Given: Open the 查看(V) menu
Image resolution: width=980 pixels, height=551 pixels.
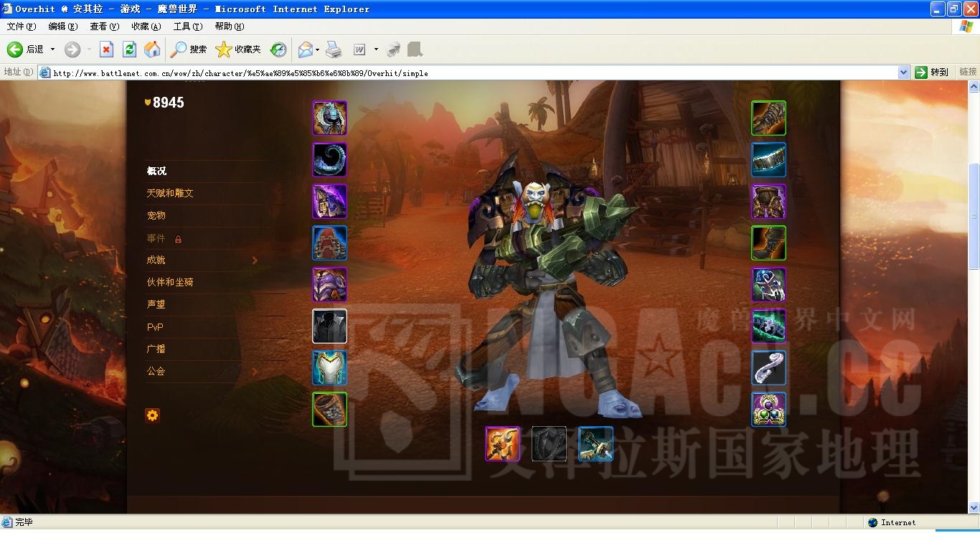Looking at the screenshot, I should tap(105, 27).
